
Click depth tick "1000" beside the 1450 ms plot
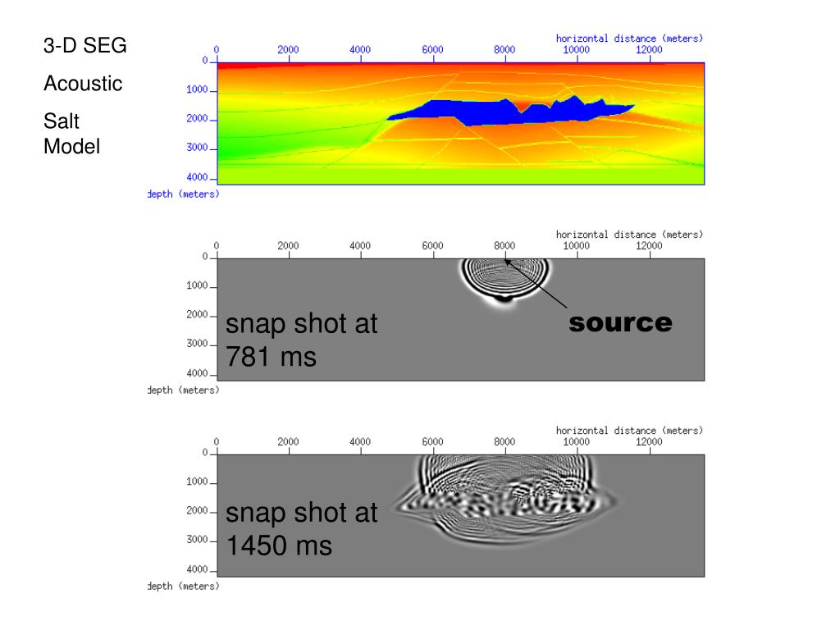coord(197,482)
